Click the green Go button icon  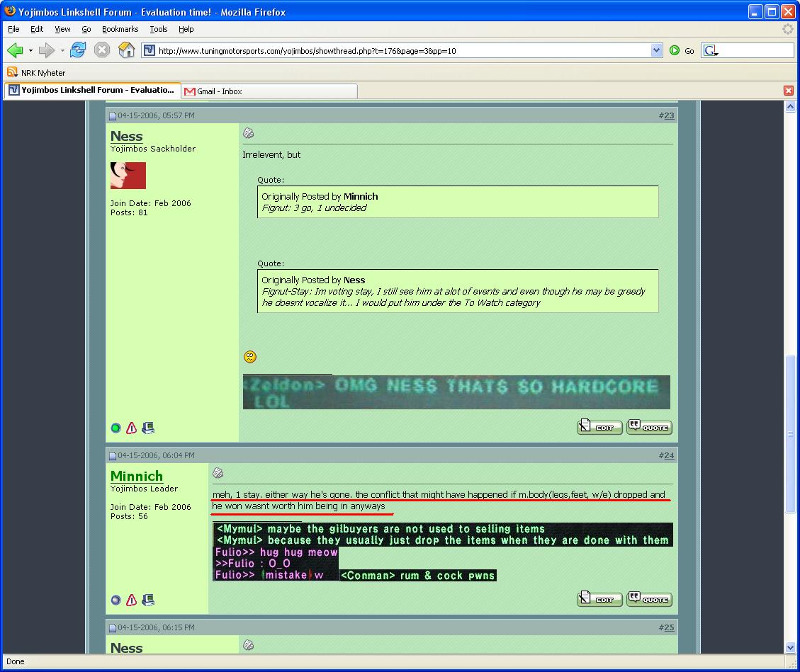point(675,50)
